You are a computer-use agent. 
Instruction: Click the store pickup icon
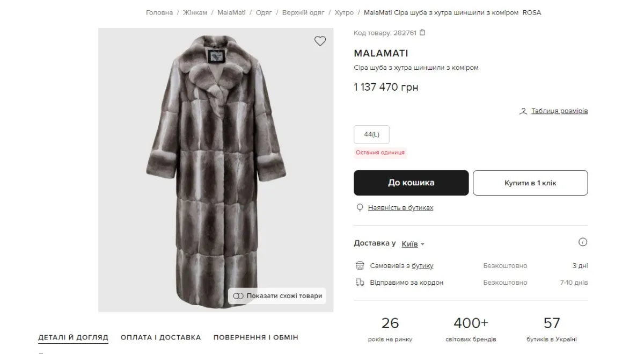pos(360,266)
